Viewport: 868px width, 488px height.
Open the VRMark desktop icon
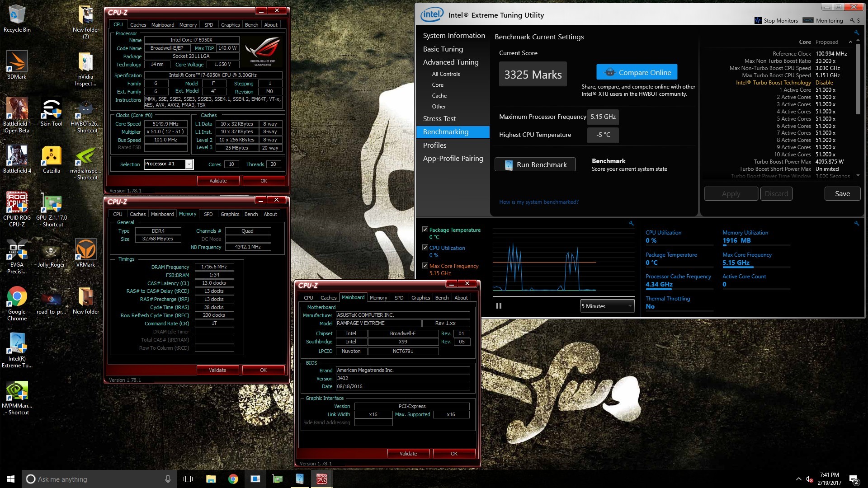[85, 253]
